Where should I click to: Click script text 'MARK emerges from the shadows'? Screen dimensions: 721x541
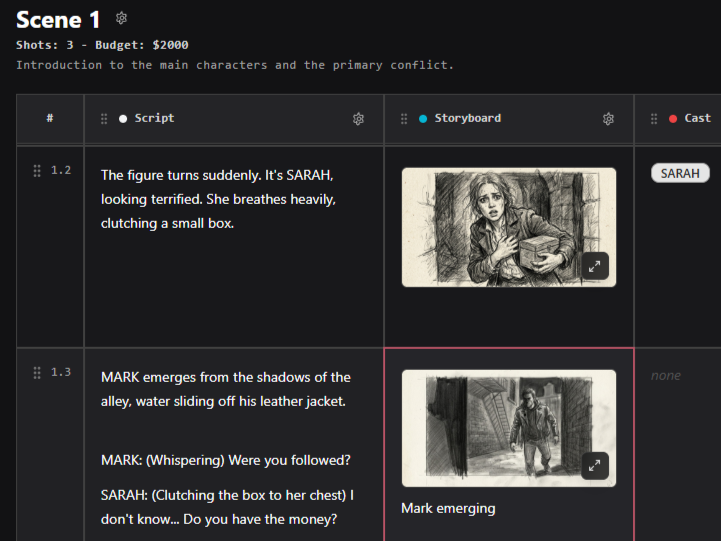click(x=226, y=389)
